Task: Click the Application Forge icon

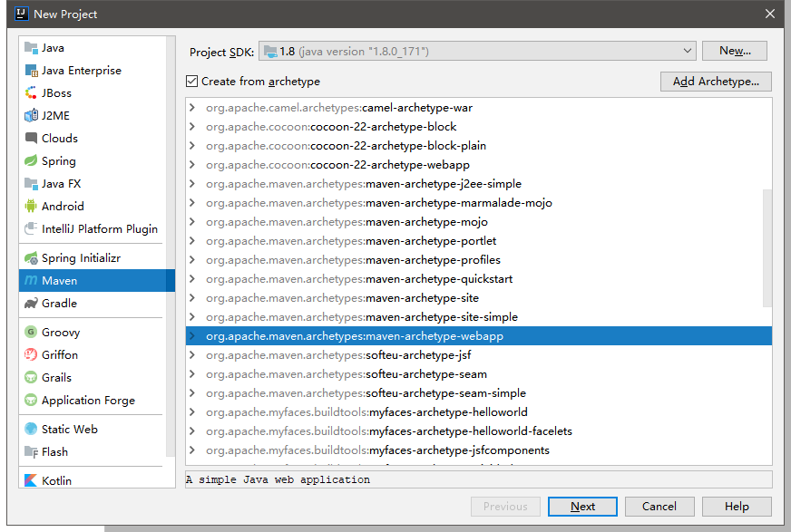Action: coord(31,400)
